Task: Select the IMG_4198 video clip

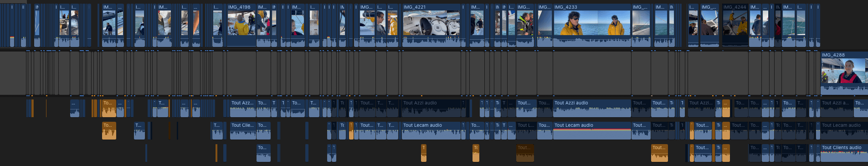Action: (x=241, y=26)
